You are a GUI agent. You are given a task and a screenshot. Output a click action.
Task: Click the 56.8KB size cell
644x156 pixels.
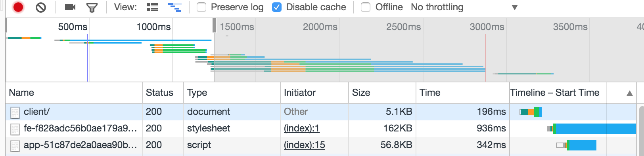tap(382, 145)
